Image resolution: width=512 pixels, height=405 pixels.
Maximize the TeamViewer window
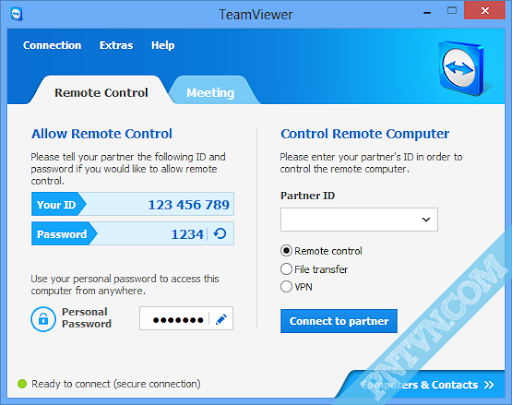pyautogui.click(x=452, y=11)
